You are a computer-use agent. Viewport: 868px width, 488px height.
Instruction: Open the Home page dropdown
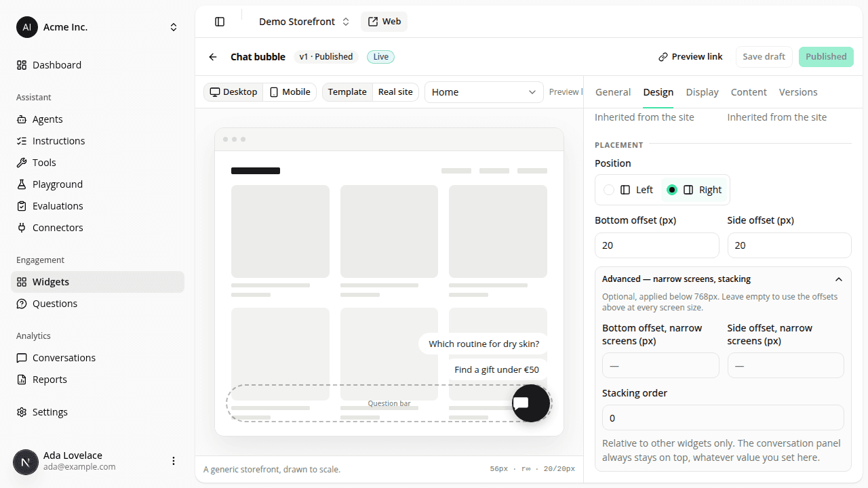(x=484, y=92)
